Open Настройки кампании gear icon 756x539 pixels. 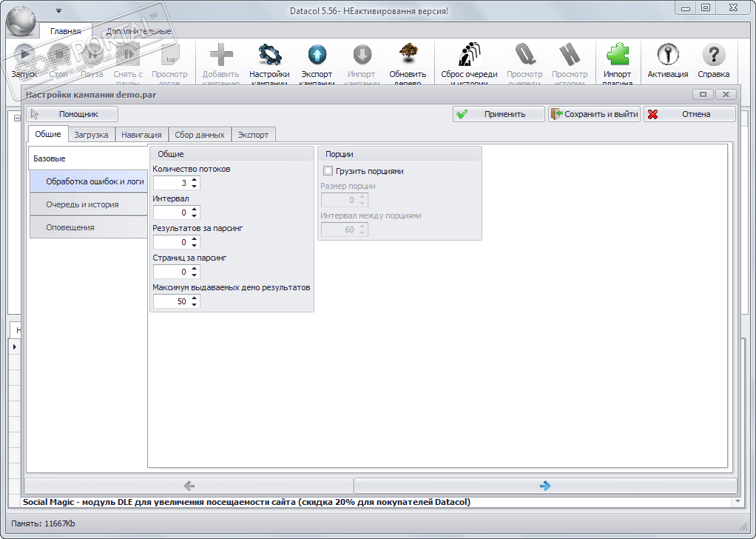[x=269, y=55]
